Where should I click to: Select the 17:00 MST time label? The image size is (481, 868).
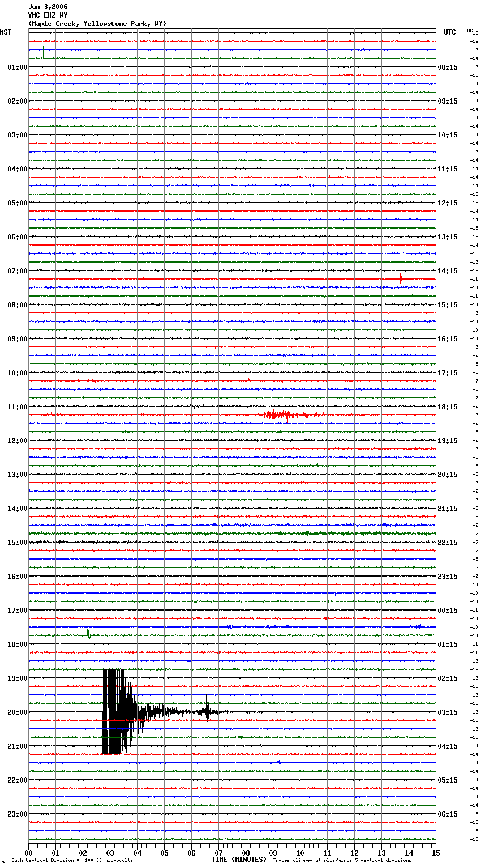18,611
